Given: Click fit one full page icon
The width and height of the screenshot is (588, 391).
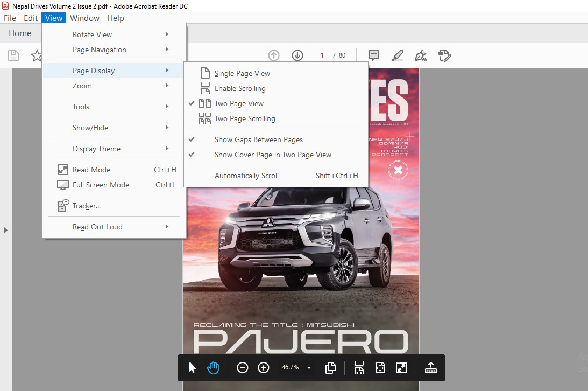Looking at the screenshot, I should tap(380, 368).
